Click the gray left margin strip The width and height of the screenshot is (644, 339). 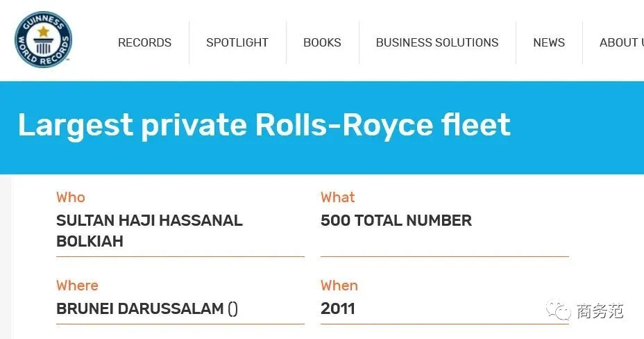pyautogui.click(x=6, y=257)
